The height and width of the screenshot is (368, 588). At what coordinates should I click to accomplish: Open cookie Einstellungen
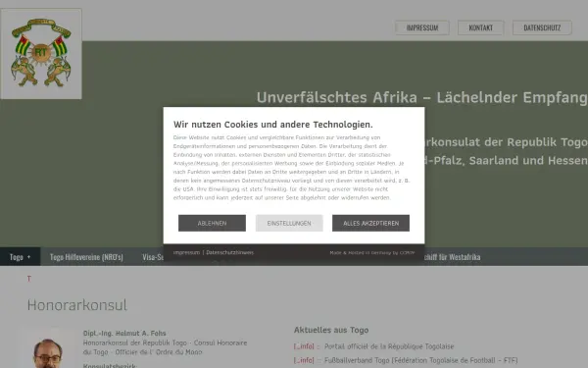tap(289, 223)
